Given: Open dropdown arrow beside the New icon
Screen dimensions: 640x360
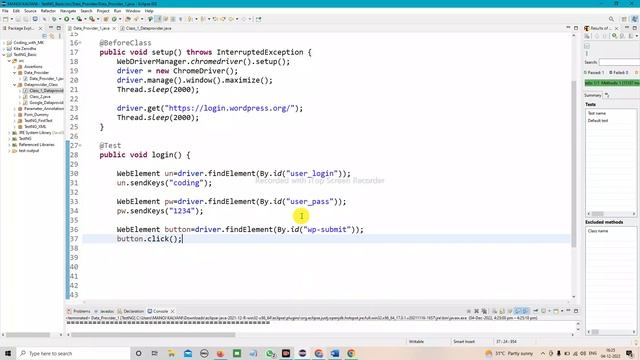Looking at the screenshot, I should pos(11,19).
